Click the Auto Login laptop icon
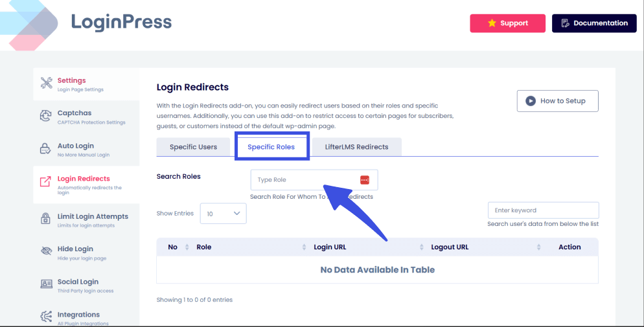The height and width of the screenshot is (327, 644). (x=47, y=149)
